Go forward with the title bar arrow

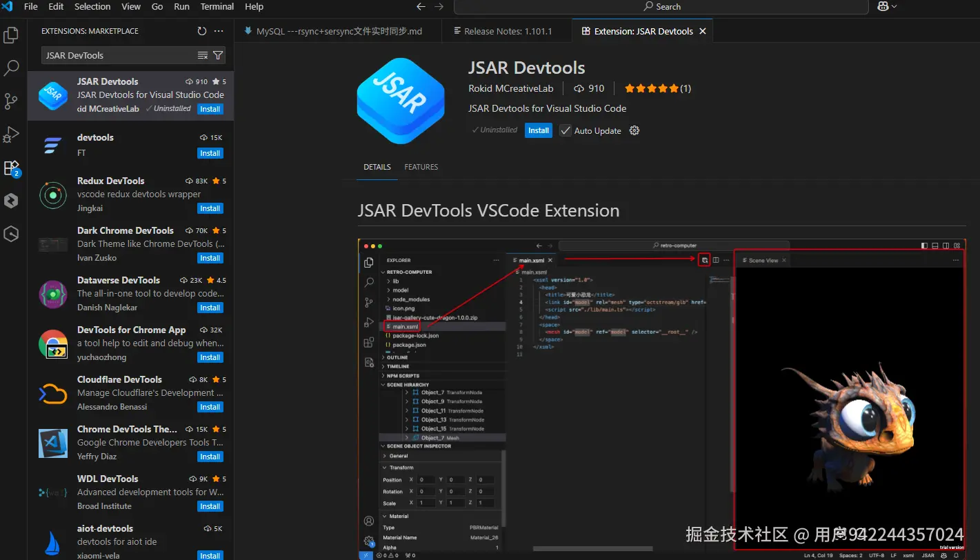pos(439,6)
